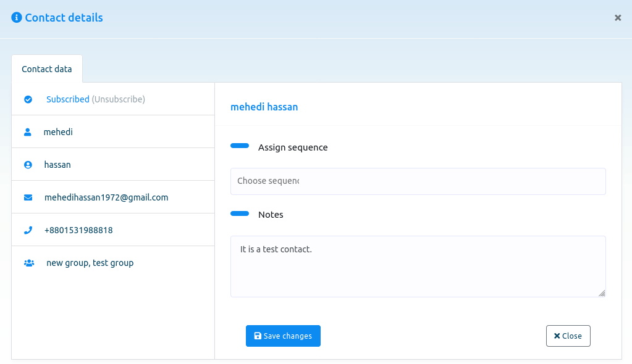The height and width of the screenshot is (364, 632).
Task: Click the contact groups people icon
Action: [x=28, y=263]
